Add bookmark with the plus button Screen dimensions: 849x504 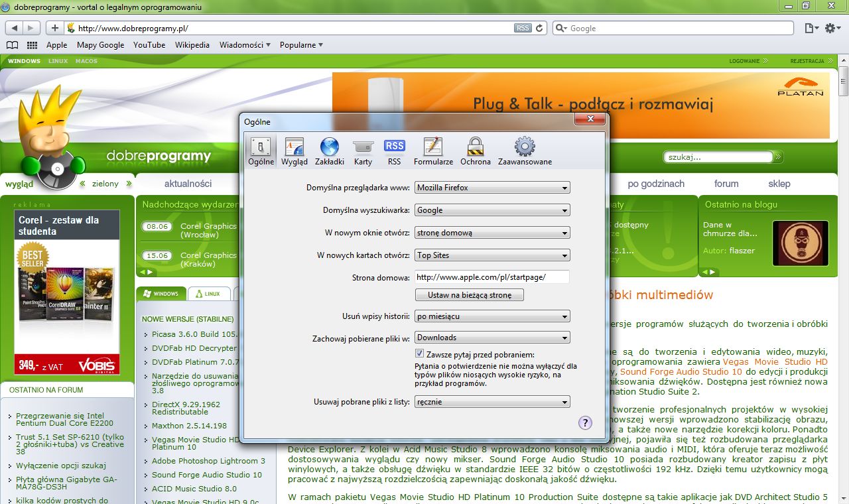click(54, 28)
